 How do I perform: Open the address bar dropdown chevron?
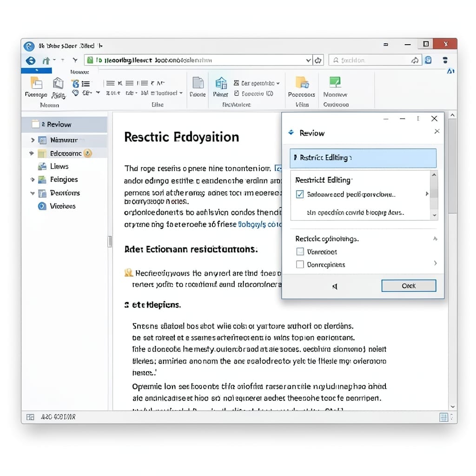coord(309,60)
